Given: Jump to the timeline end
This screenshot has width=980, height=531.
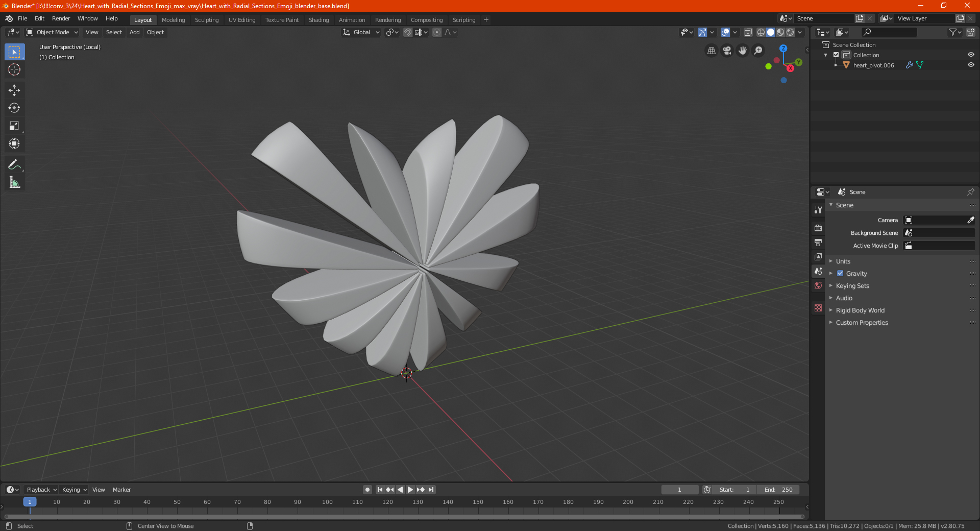Looking at the screenshot, I should click(x=431, y=490).
